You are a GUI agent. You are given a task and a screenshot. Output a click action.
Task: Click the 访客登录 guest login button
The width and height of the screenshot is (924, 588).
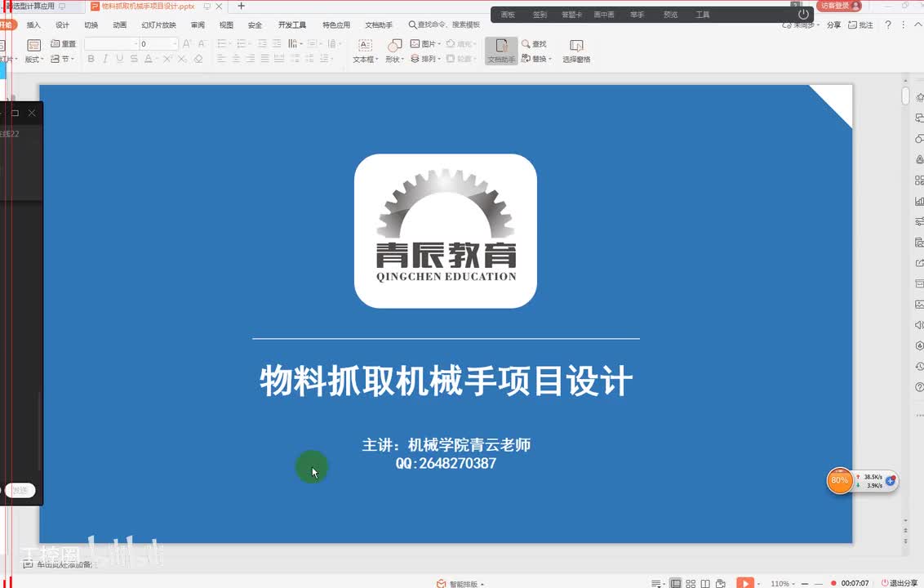pyautogui.click(x=840, y=6)
